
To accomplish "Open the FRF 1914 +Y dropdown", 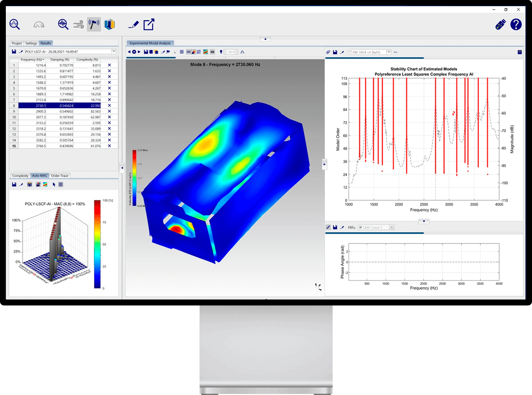I will (x=389, y=52).
